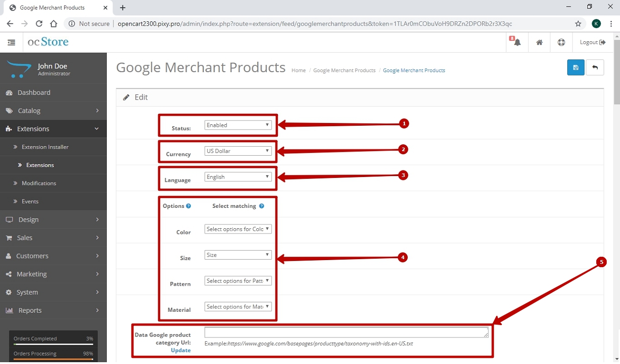Expand the Color options dropdown
This screenshot has height=364, width=620.
[238, 229]
